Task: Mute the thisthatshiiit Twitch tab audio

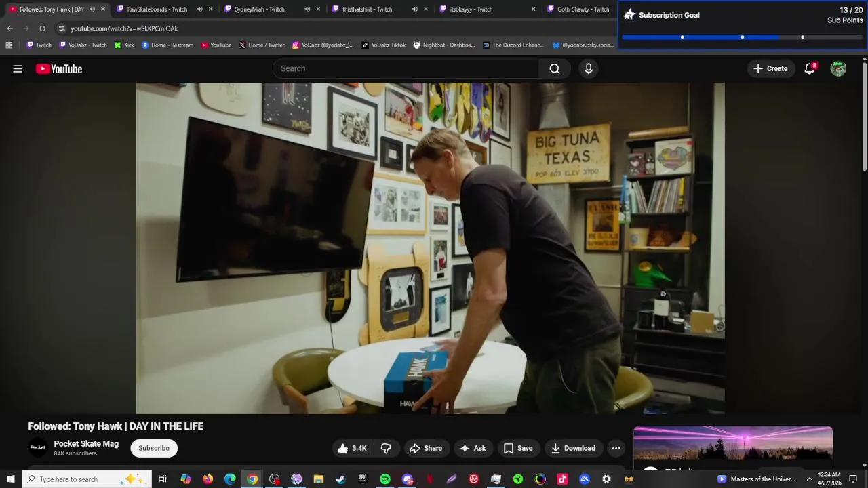Action: (x=414, y=9)
